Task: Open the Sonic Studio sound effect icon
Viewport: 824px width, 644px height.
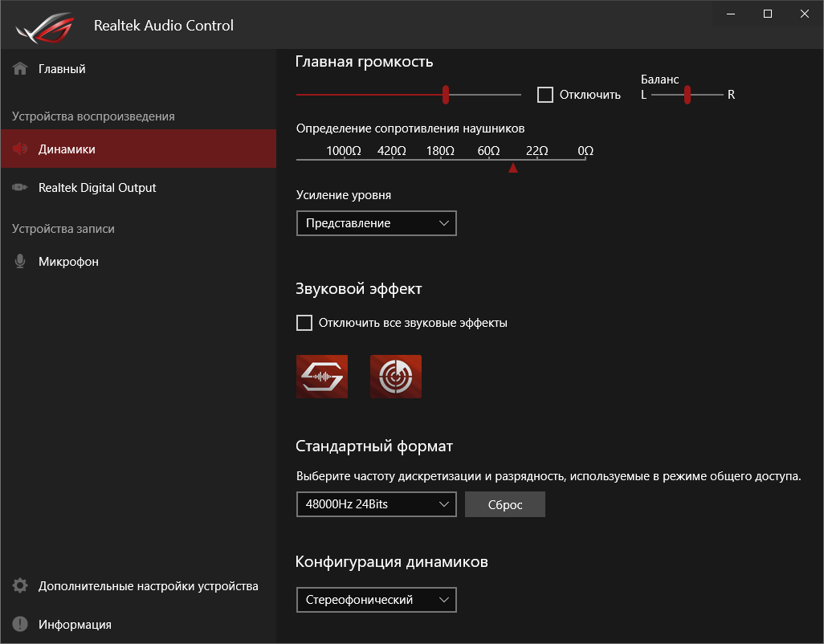Action: (x=322, y=377)
